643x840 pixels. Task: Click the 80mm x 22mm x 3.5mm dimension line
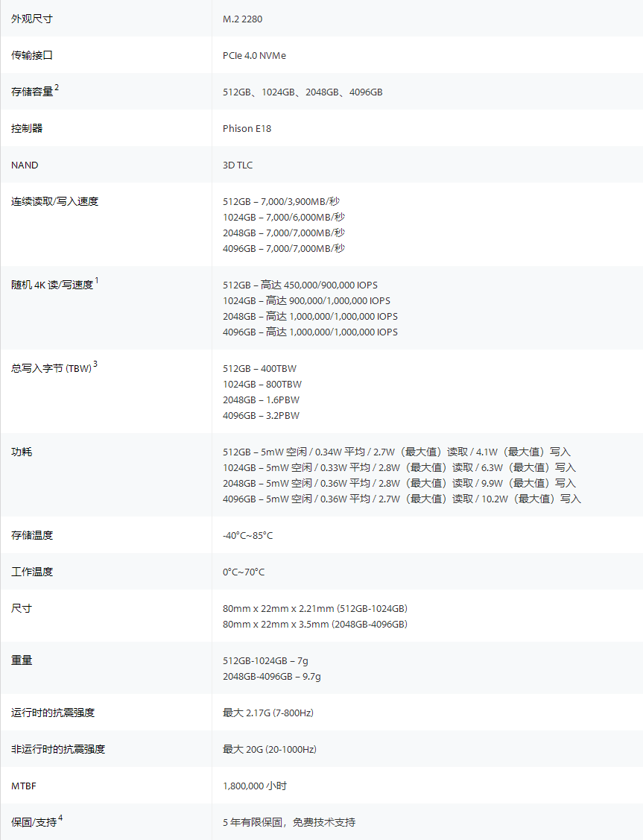314,625
